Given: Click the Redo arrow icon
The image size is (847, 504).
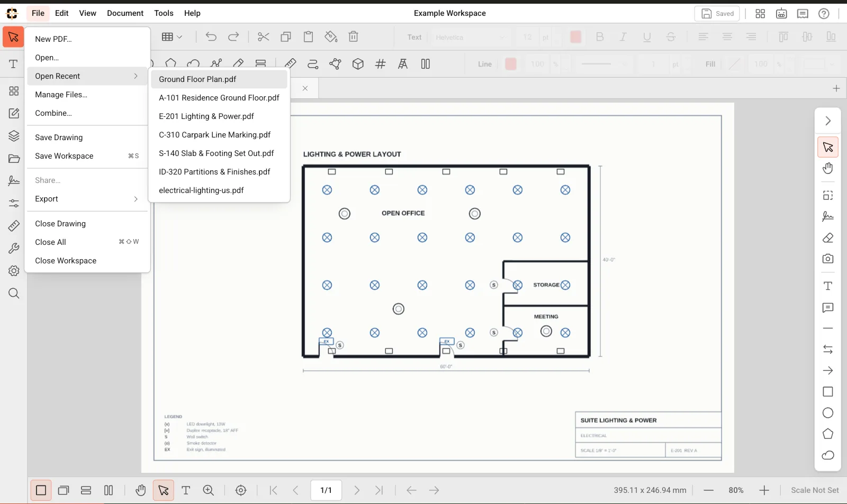Looking at the screenshot, I should point(233,37).
